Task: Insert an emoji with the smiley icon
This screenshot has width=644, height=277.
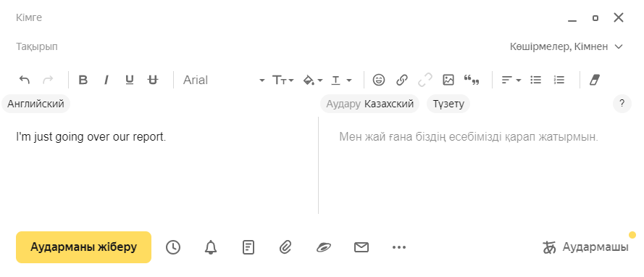Action: [x=378, y=80]
